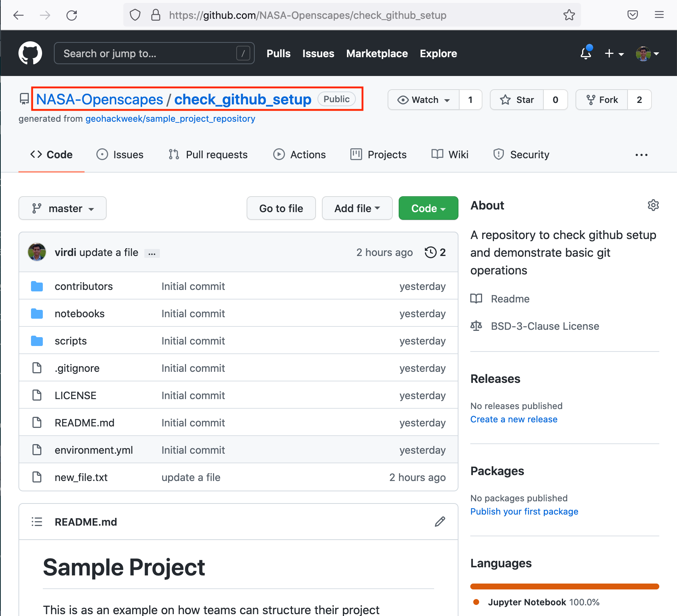The width and height of the screenshot is (677, 616).
Task: Open the green Code dropdown
Action: coord(428,208)
